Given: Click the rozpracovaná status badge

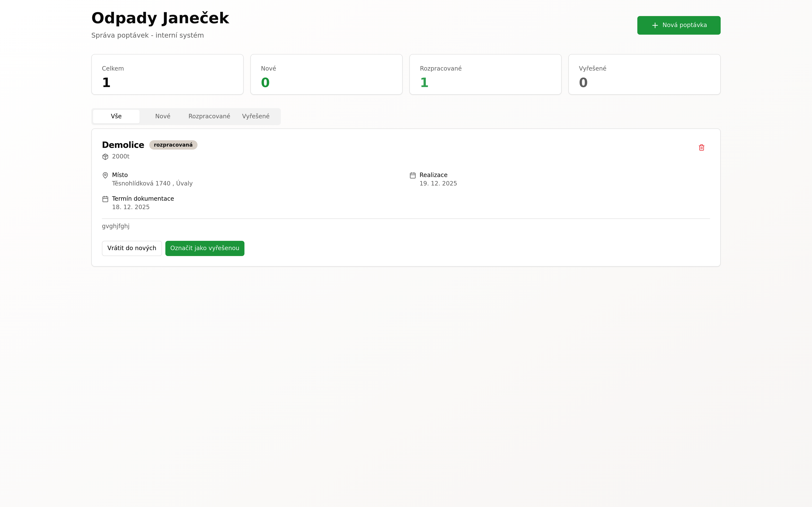Looking at the screenshot, I should (173, 145).
